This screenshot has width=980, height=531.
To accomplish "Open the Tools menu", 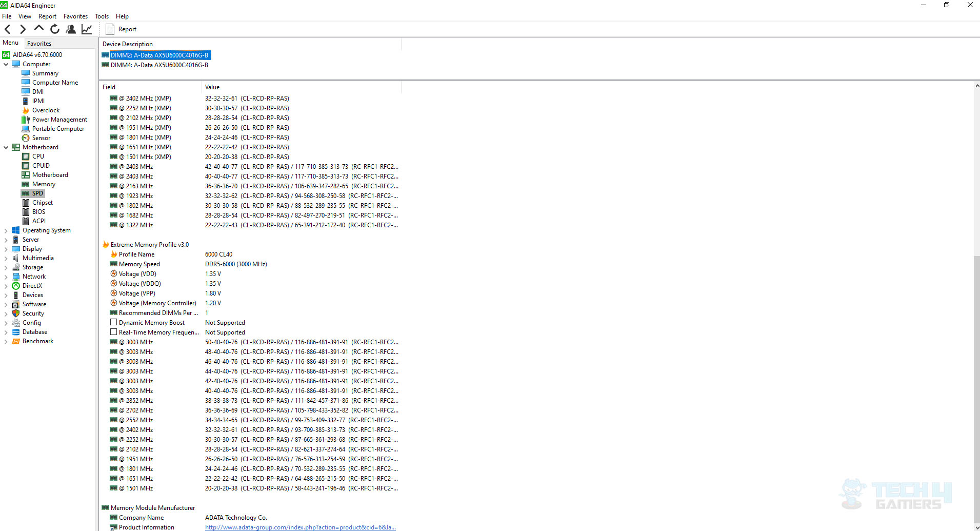I will (102, 16).
